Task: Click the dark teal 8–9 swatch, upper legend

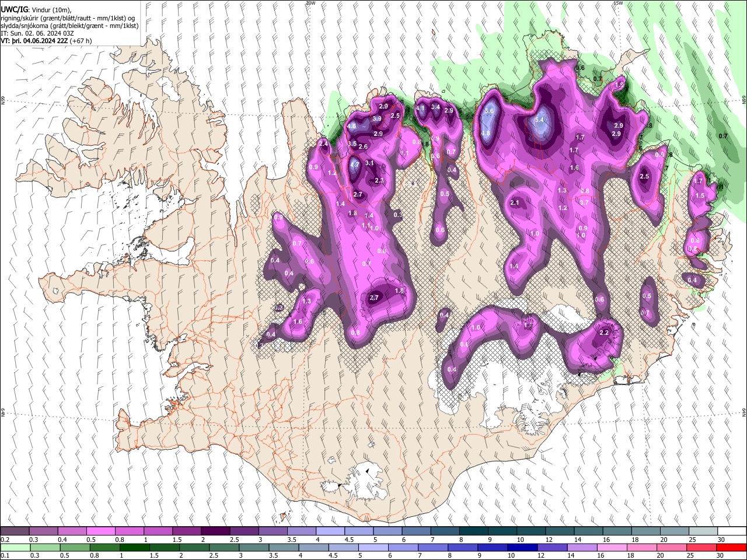Action: pyautogui.click(x=473, y=531)
